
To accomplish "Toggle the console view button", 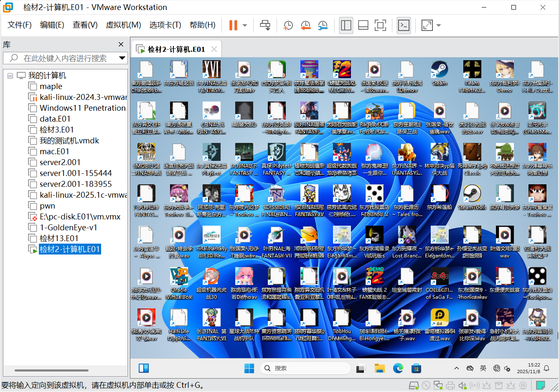I will tap(404, 25).
